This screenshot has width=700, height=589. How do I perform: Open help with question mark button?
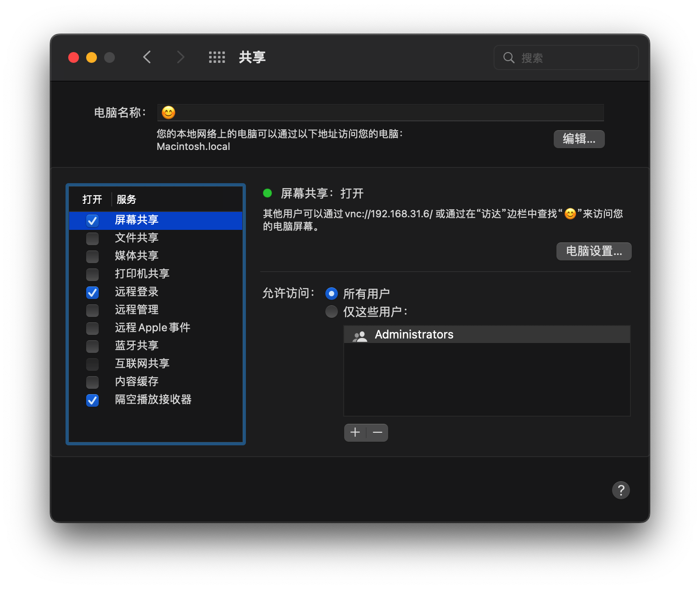(621, 490)
